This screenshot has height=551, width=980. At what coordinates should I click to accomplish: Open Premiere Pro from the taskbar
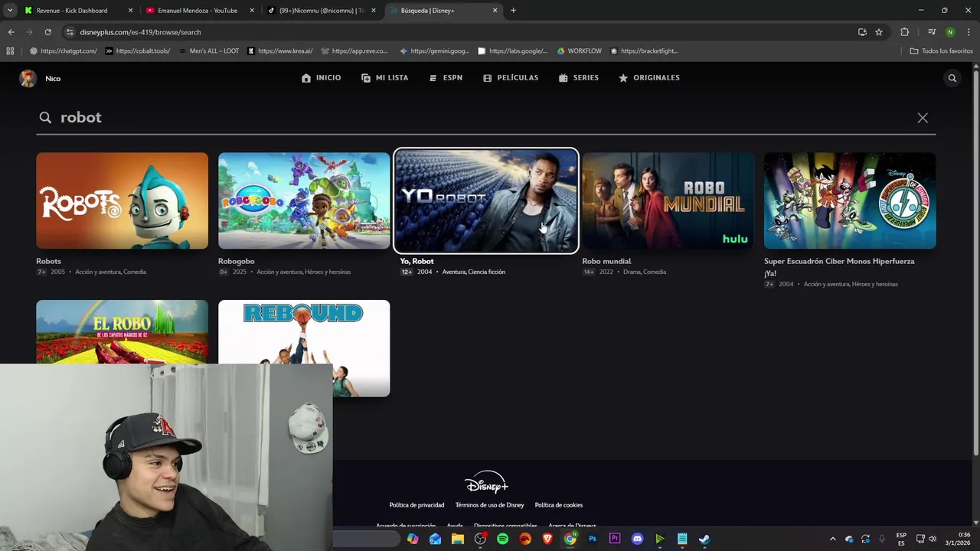[615, 539]
